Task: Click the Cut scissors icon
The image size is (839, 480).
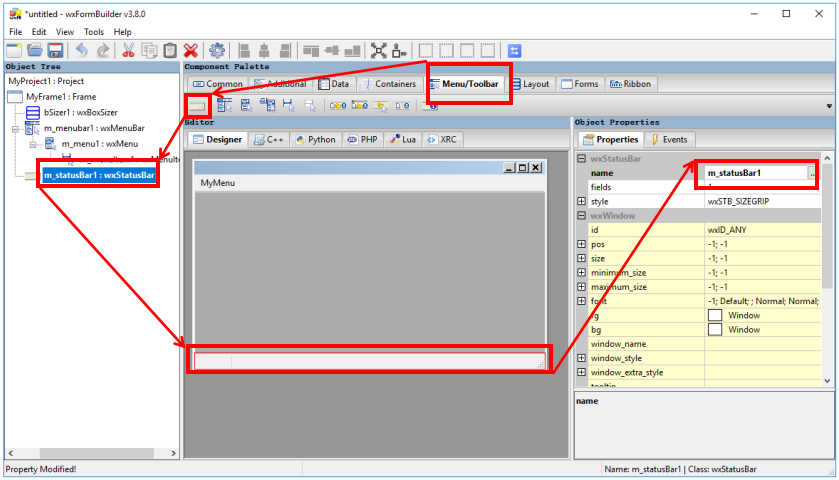Action: point(129,50)
